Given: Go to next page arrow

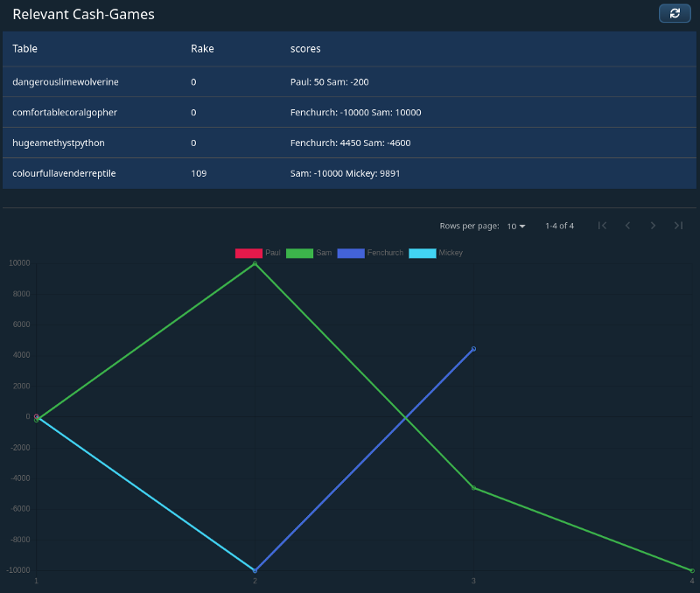Looking at the screenshot, I should point(653,226).
